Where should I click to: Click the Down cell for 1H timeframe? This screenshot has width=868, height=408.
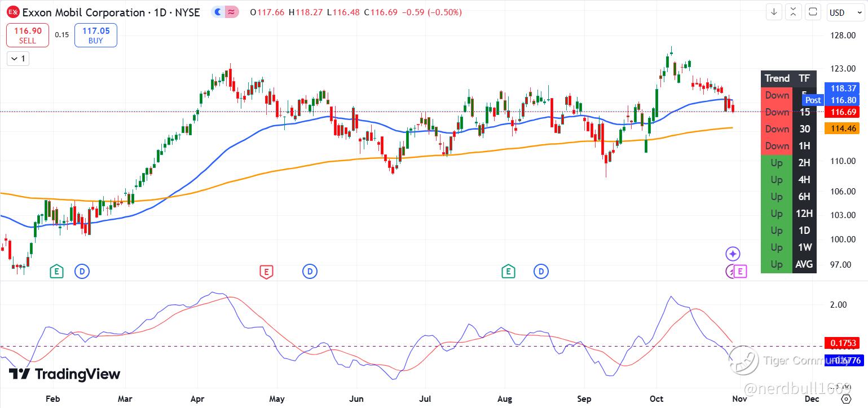point(777,146)
